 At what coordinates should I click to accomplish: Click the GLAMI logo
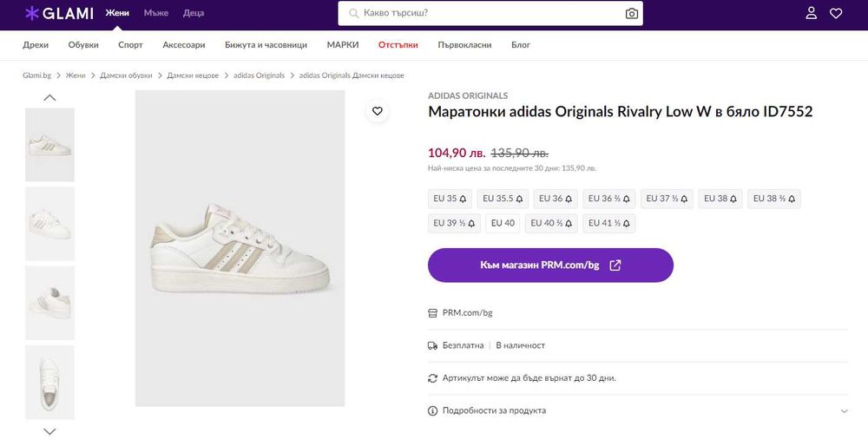[58, 13]
